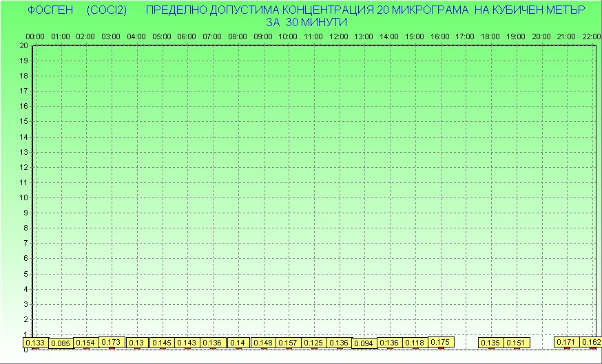Select the 0.118 value label
The width and height of the screenshot is (602, 364).
pyautogui.click(x=414, y=343)
